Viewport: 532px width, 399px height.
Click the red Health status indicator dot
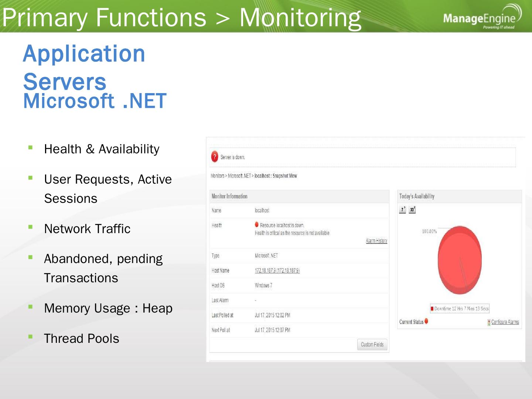(x=257, y=225)
